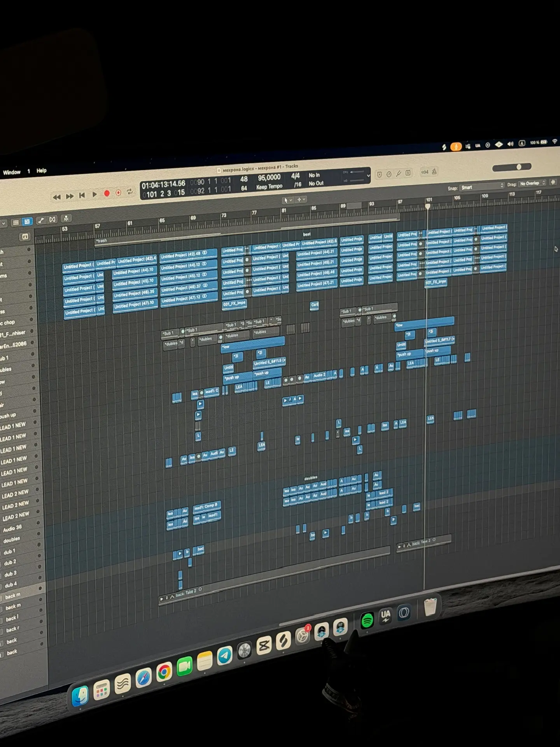Image resolution: width=560 pixels, height=747 pixels.
Task: Open the Window menu
Action: 12,172
